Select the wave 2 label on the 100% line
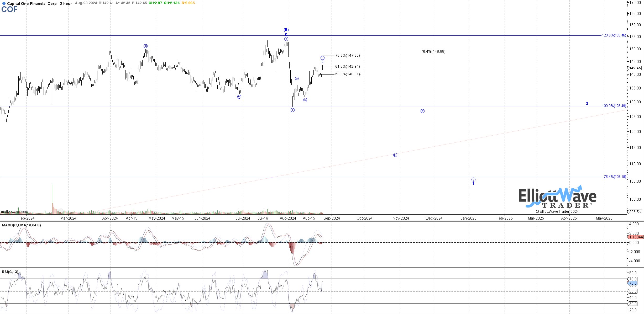The image size is (644, 314). click(587, 103)
